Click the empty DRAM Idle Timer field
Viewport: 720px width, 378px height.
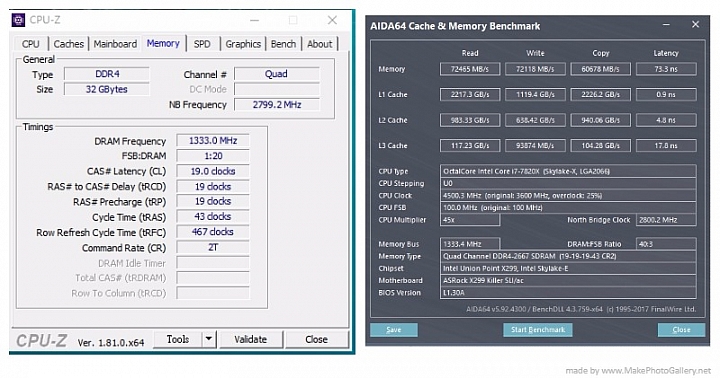click(x=213, y=263)
